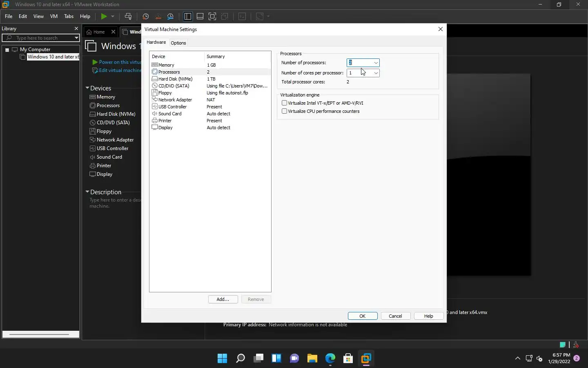The height and width of the screenshot is (368, 588).
Task: Open Microsoft Edge from the taskbar
Action: point(330,359)
